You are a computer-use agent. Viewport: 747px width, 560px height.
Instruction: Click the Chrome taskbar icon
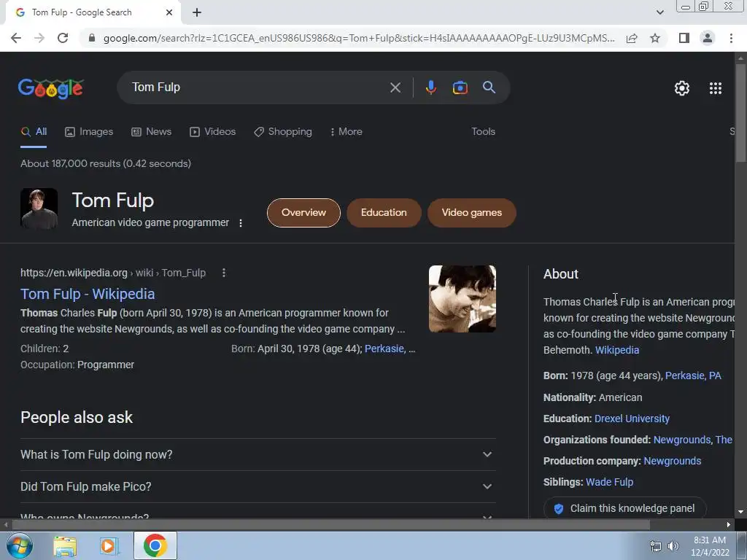[155, 545]
